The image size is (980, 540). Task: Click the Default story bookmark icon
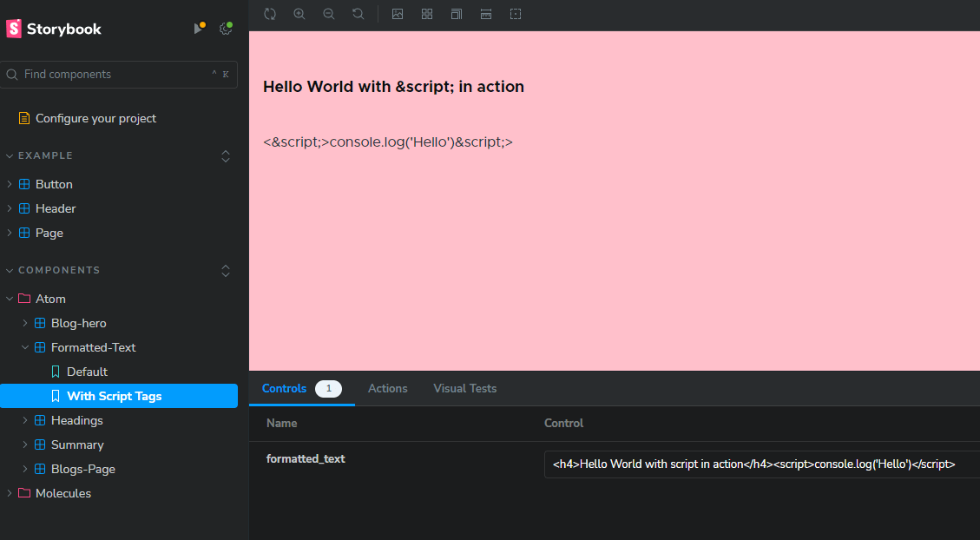coord(56,372)
